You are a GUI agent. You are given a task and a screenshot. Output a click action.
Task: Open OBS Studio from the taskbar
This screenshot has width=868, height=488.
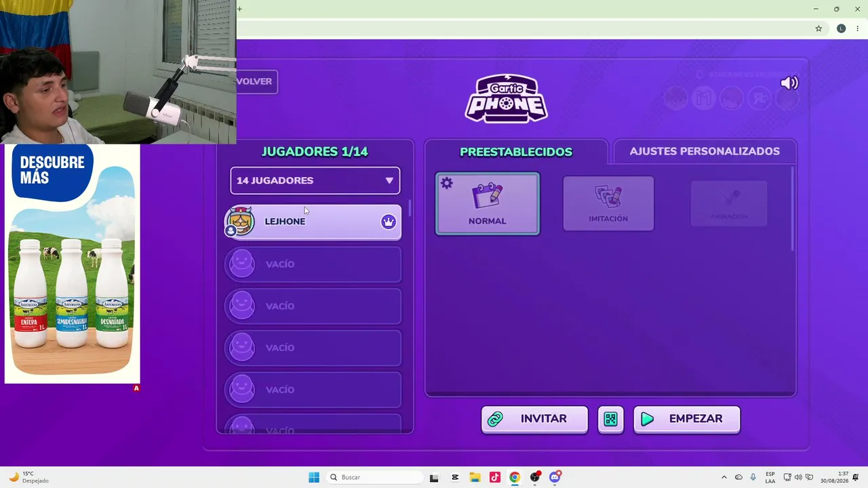(x=535, y=477)
